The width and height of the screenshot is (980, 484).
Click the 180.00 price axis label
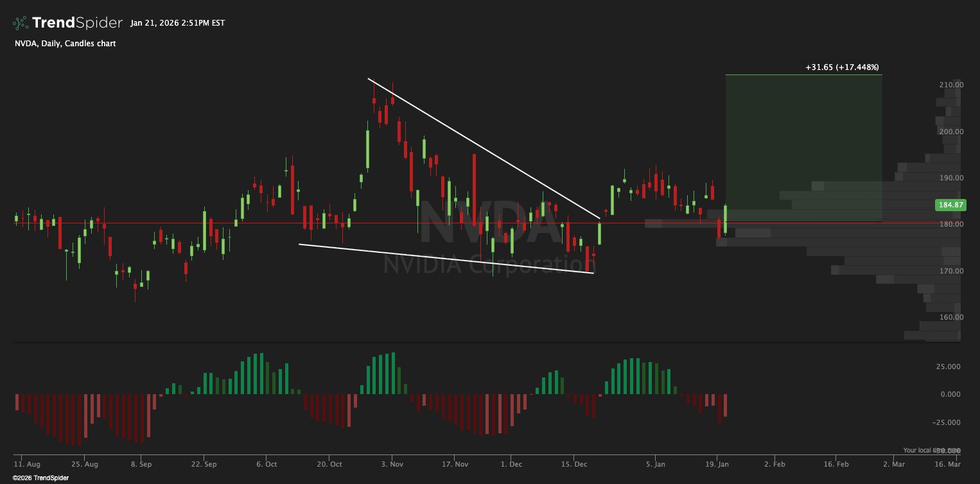(950, 224)
